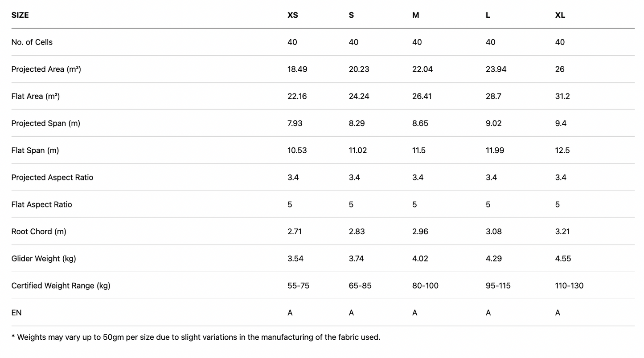Click the 4.02 glider weight value
644x358 pixels.
pos(420,259)
